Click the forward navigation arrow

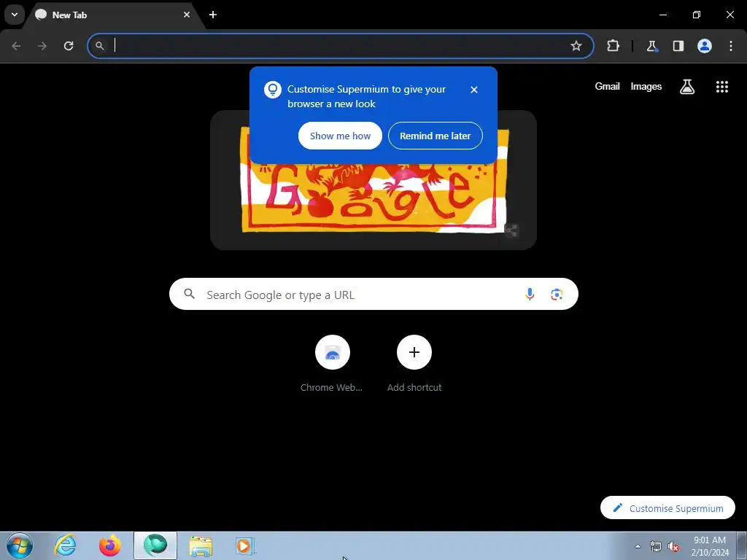click(x=42, y=46)
